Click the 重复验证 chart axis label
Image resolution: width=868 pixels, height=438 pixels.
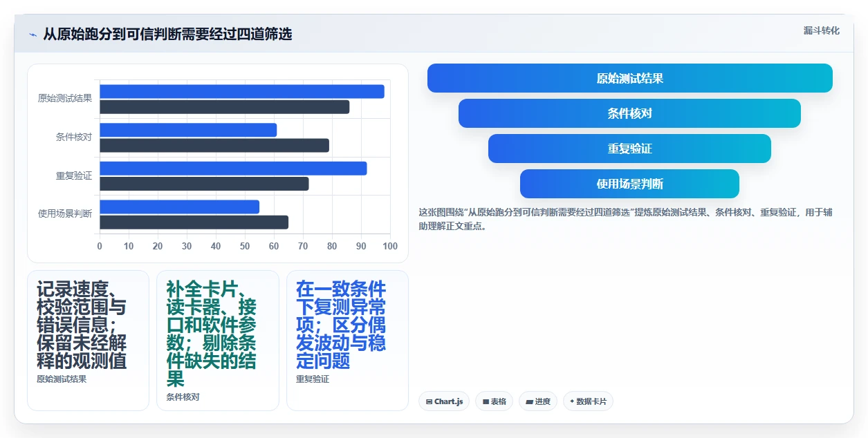(x=74, y=176)
